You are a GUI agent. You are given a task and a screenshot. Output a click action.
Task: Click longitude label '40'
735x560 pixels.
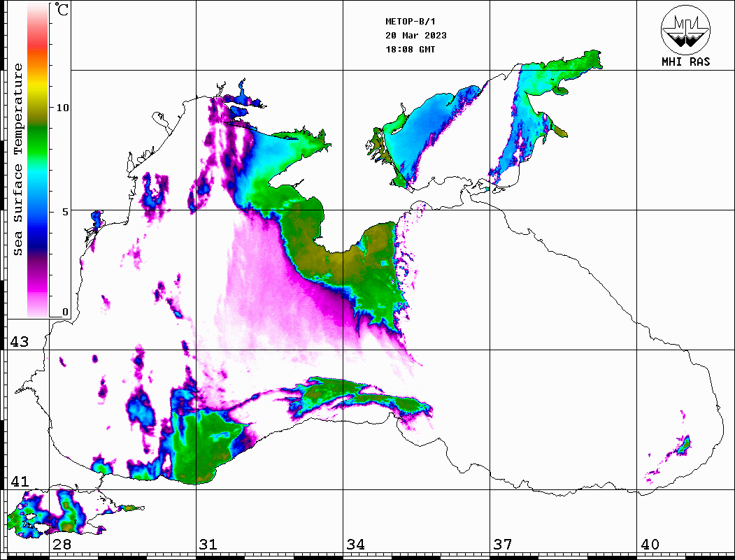pyautogui.click(x=650, y=545)
